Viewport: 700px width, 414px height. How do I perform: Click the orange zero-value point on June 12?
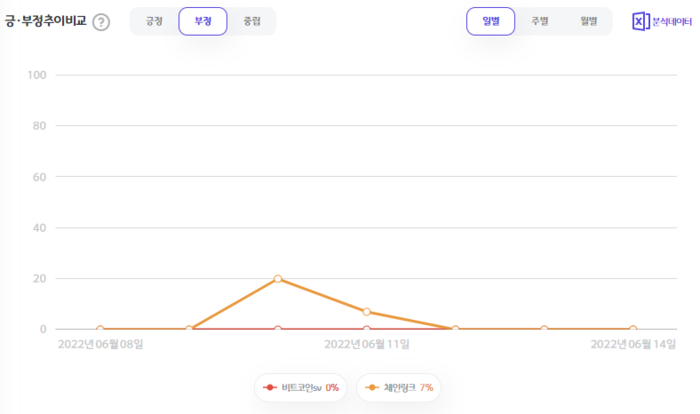455,329
